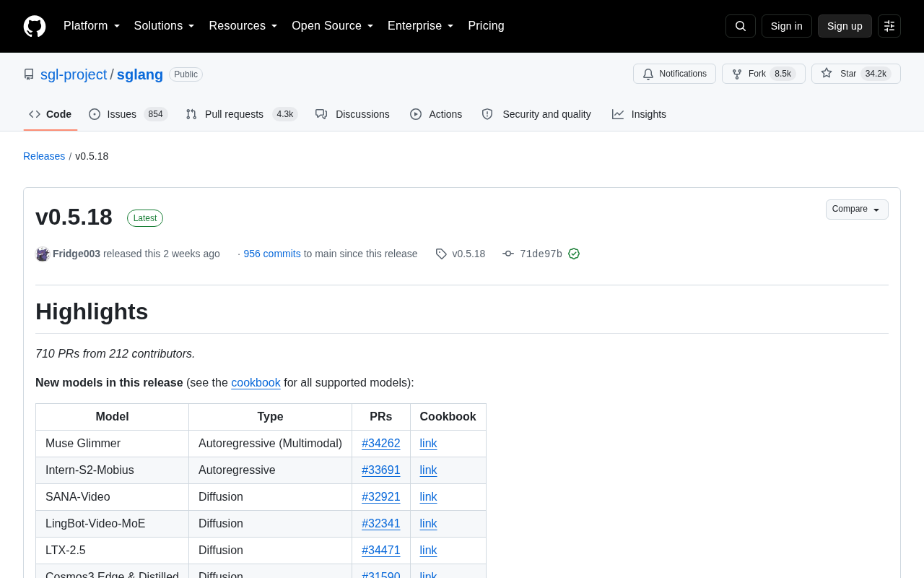Click the LingBot-Video-MoE model cell
This screenshot has height=578, width=924.
coord(113,524)
